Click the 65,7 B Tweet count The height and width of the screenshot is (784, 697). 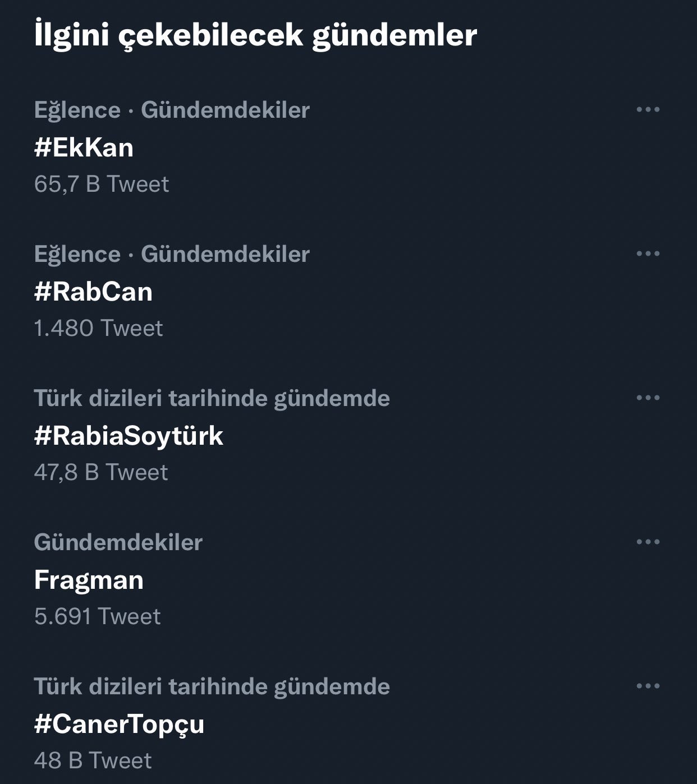tap(102, 184)
